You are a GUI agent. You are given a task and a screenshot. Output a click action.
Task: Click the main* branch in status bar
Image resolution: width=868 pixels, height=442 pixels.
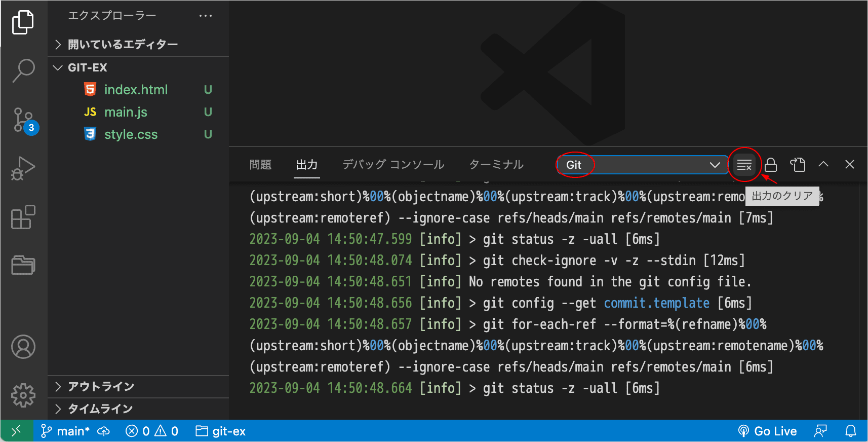66,431
